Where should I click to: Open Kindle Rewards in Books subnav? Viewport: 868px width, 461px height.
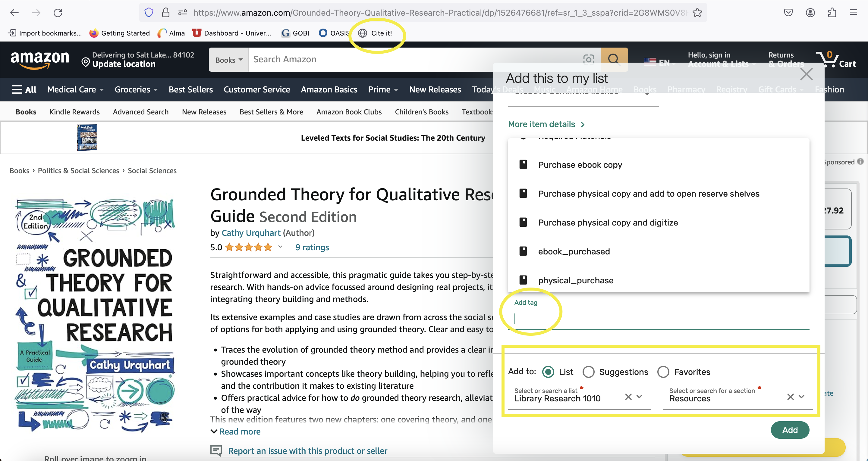[74, 112]
